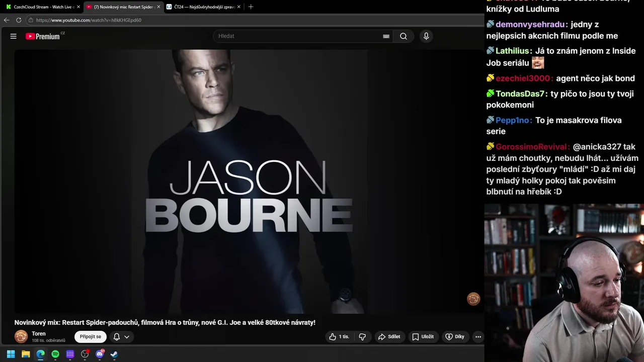Click the video title Novinkový mix text

tap(165, 322)
